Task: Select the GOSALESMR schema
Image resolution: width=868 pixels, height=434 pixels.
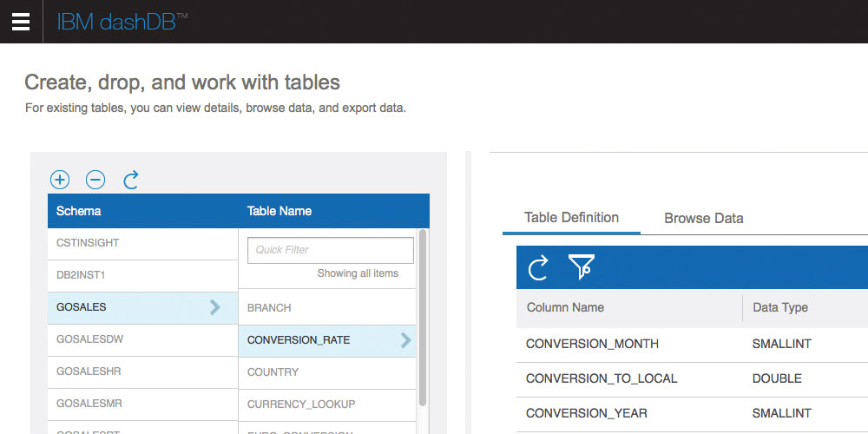Action: [x=143, y=404]
